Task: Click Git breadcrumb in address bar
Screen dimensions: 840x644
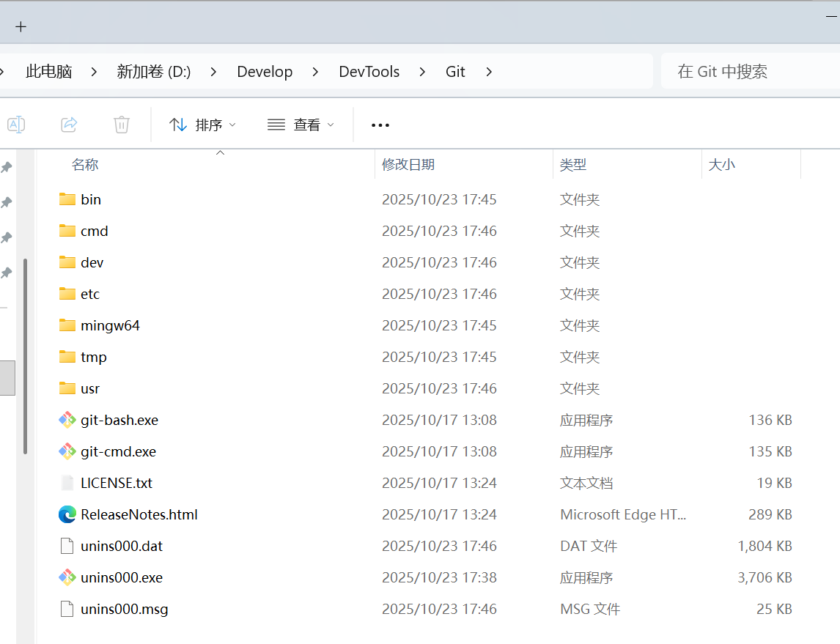Action: [x=455, y=71]
